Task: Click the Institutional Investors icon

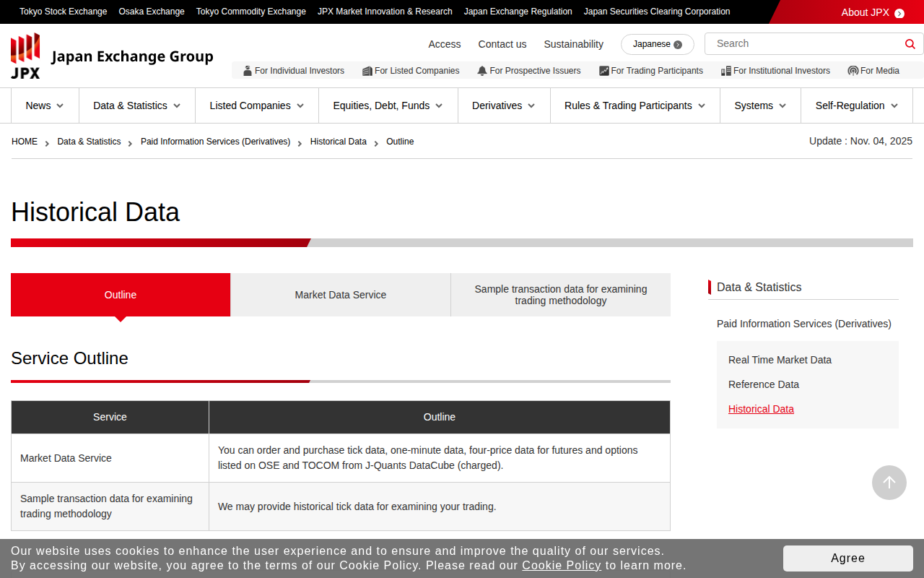Action: [726, 71]
